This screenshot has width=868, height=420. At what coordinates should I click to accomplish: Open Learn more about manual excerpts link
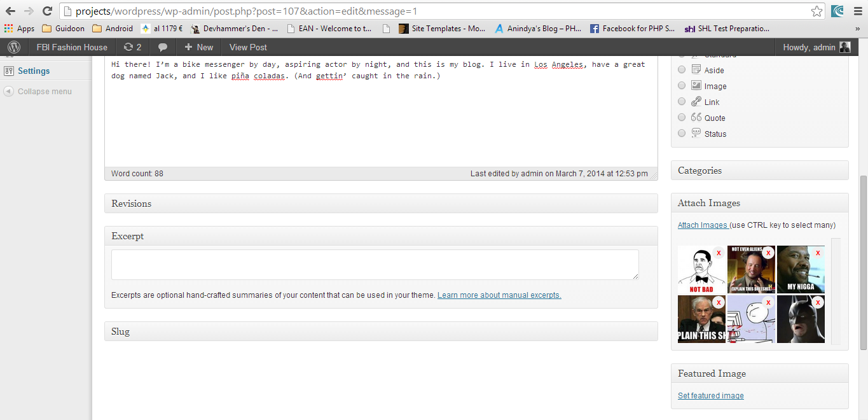click(x=499, y=295)
